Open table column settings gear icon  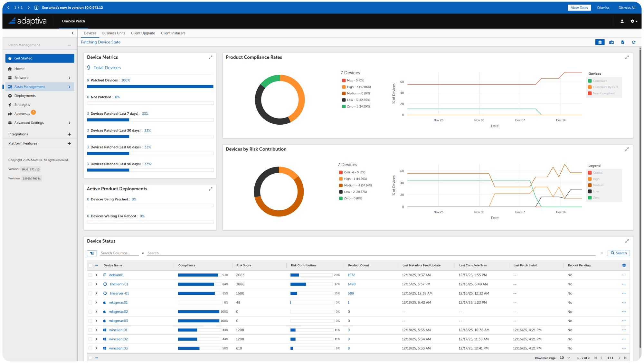point(624,265)
